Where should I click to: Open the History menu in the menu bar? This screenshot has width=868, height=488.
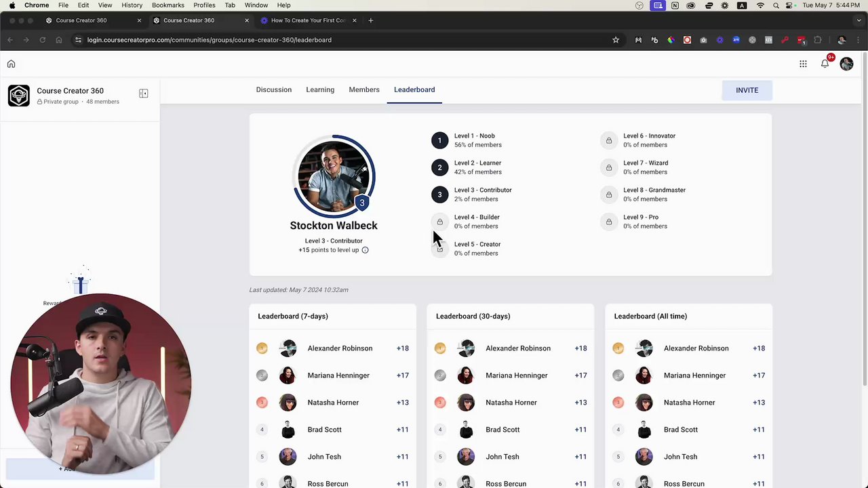pos(132,5)
